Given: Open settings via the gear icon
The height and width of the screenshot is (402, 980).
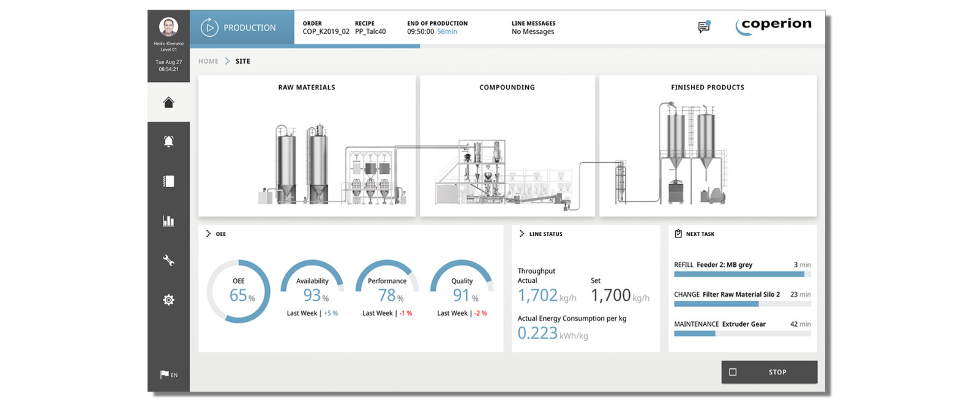Looking at the screenshot, I should [168, 300].
